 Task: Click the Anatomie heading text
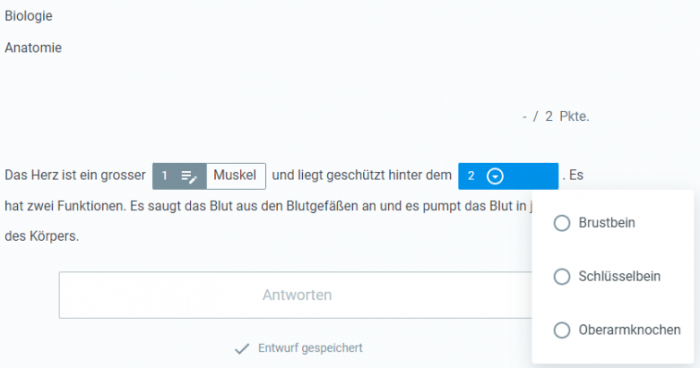[33, 48]
